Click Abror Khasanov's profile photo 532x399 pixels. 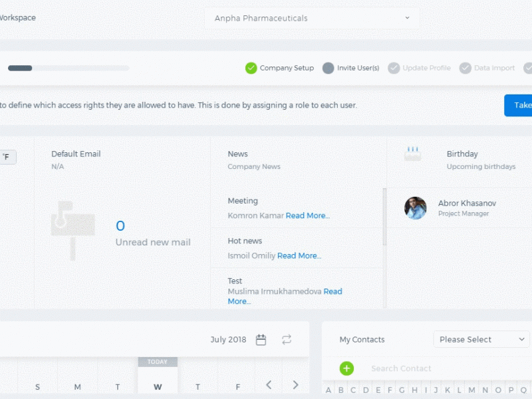[x=415, y=208]
